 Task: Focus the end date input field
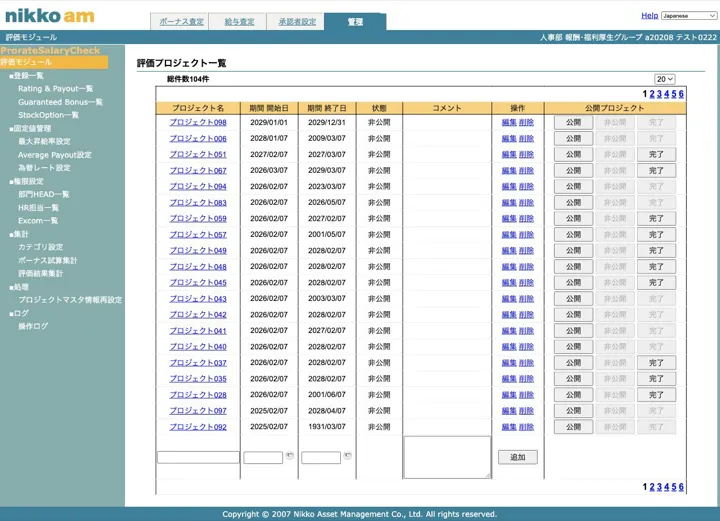point(321,457)
